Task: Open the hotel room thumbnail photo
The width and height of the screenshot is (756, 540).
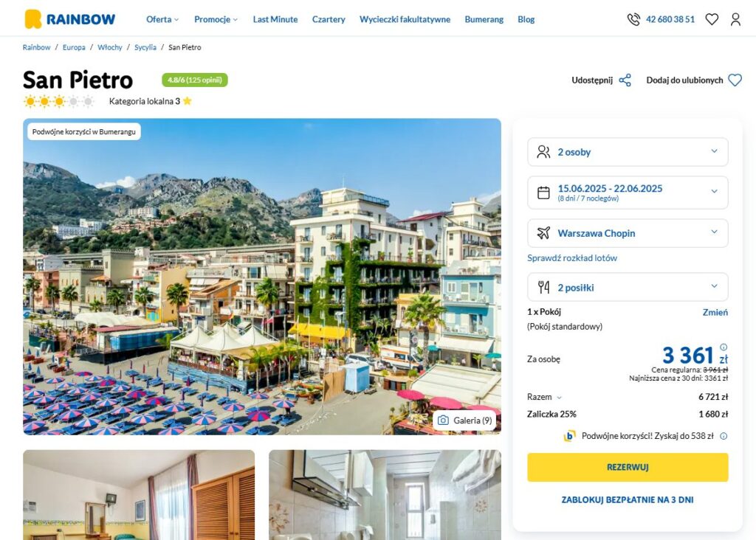Action: (139, 495)
